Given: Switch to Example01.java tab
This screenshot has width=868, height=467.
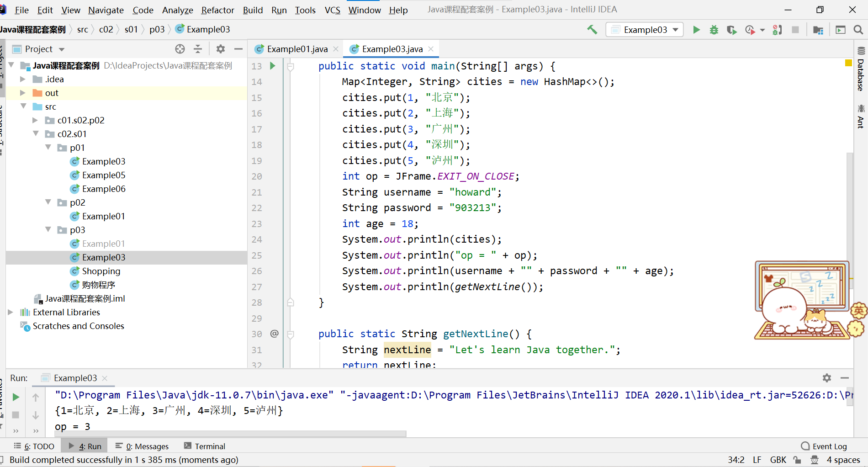Looking at the screenshot, I should 297,49.
